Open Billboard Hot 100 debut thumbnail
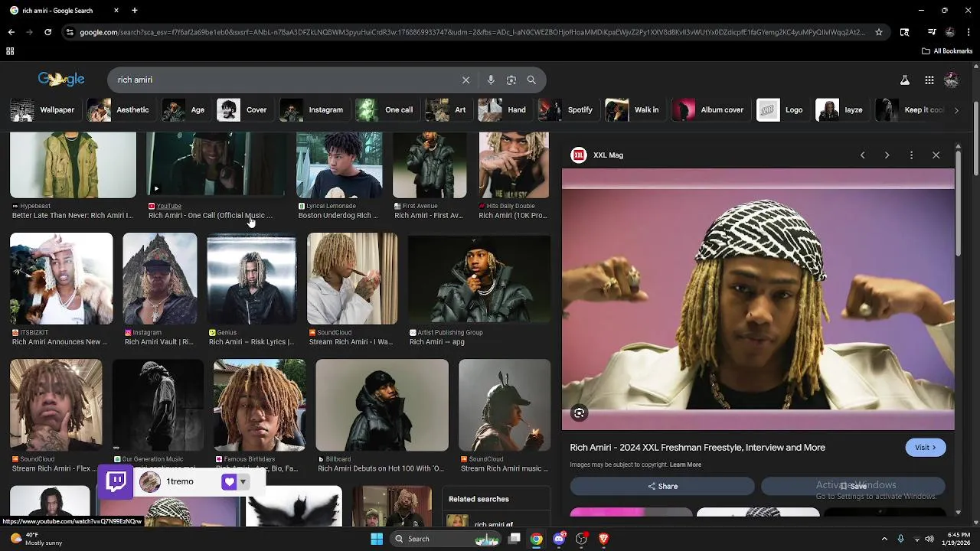Viewport: 980px width, 551px height. click(x=382, y=405)
